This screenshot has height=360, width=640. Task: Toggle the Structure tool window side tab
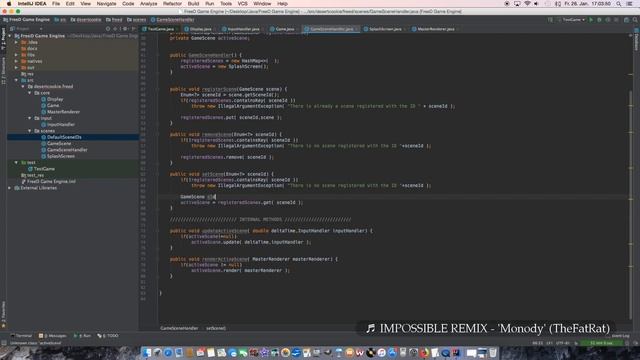click(3, 71)
